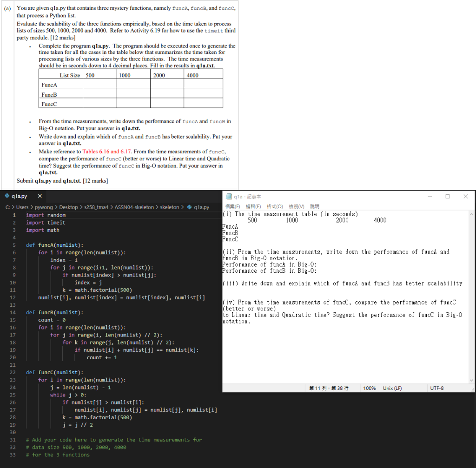Open the 檔案(F) menu in Notepad
This screenshot has width=476, height=468.
(x=232, y=206)
